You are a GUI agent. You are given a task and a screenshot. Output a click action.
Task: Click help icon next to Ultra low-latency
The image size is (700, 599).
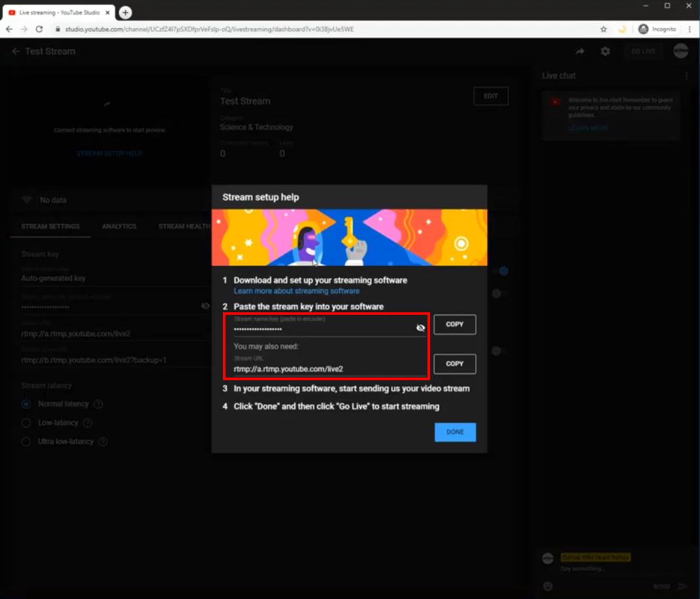[103, 442]
